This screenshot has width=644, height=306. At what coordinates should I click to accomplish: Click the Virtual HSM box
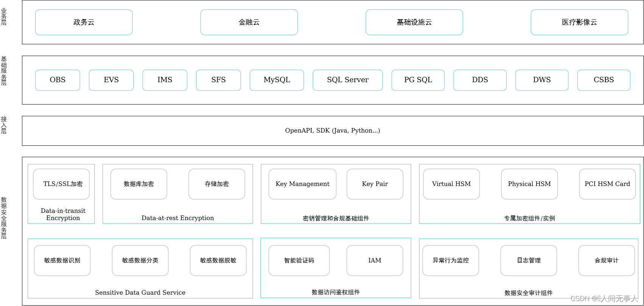451,184
